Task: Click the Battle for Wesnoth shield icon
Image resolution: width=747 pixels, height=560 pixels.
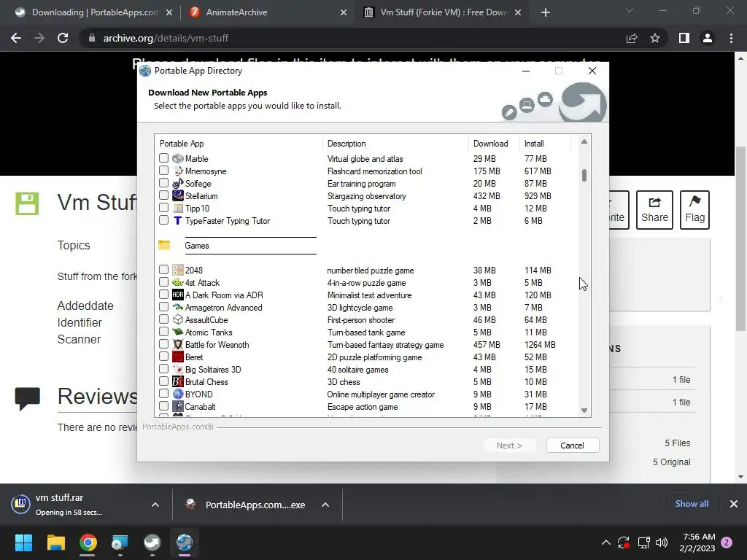Action: (x=178, y=344)
